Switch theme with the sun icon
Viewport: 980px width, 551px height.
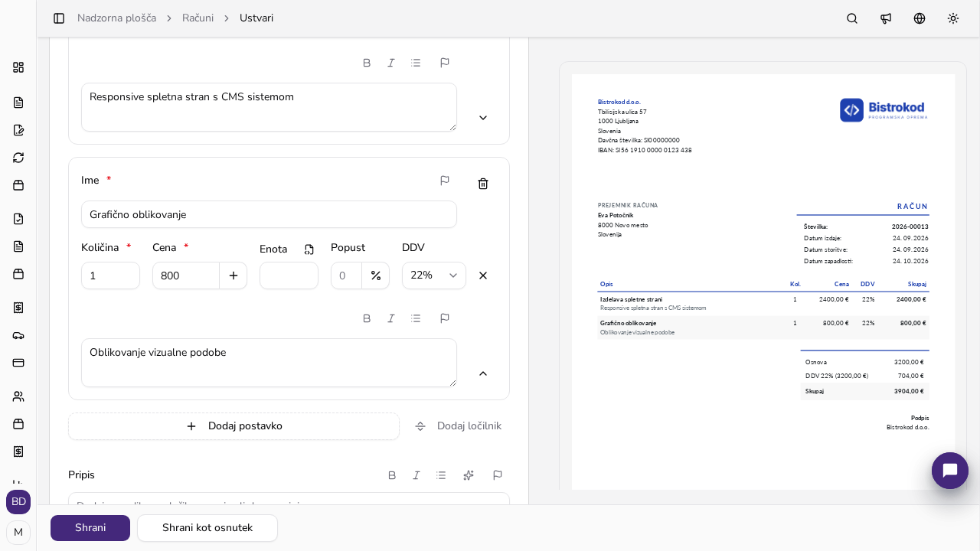pyautogui.click(x=953, y=18)
